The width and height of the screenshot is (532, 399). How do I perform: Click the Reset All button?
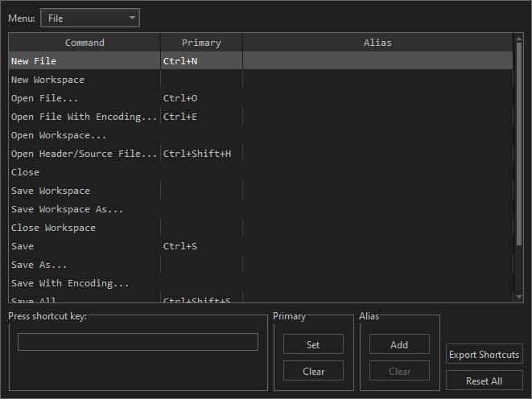pos(485,380)
